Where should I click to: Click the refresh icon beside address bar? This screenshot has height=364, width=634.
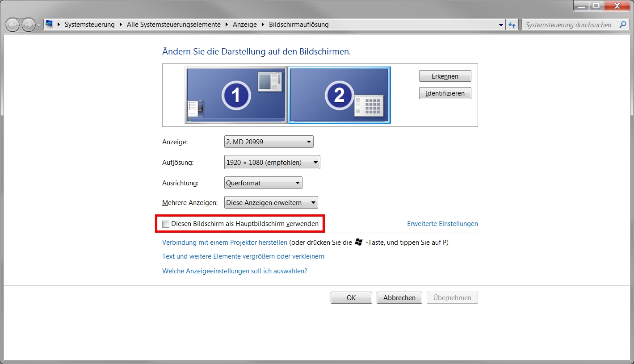(512, 25)
